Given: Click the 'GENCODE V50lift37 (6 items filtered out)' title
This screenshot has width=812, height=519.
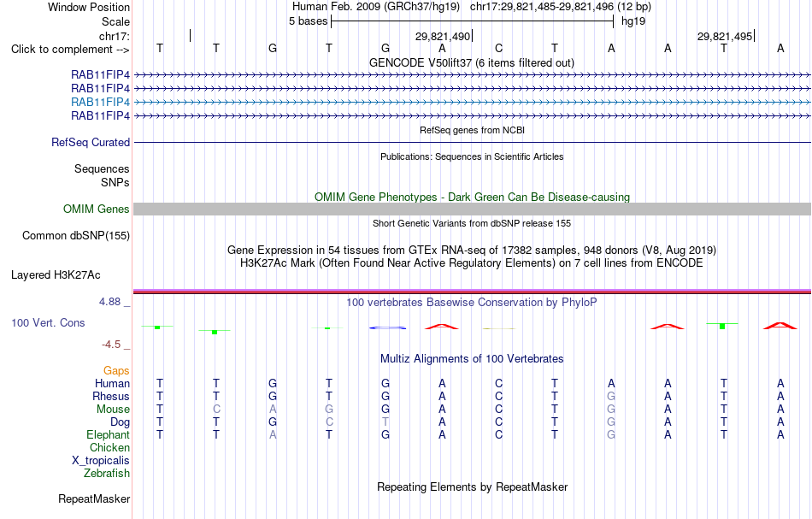Looking at the screenshot, I should 472,62.
